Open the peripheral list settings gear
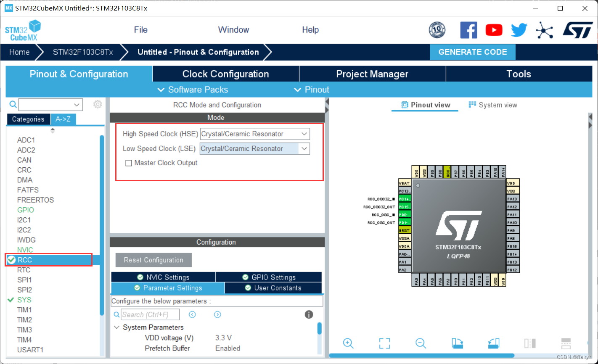This screenshot has height=364, width=598. click(98, 104)
